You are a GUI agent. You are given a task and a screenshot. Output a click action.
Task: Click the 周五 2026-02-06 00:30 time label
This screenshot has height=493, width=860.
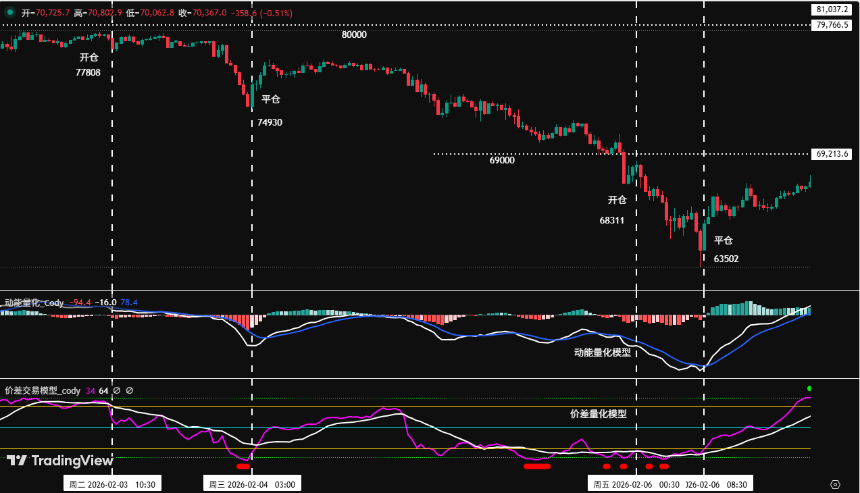click(637, 483)
